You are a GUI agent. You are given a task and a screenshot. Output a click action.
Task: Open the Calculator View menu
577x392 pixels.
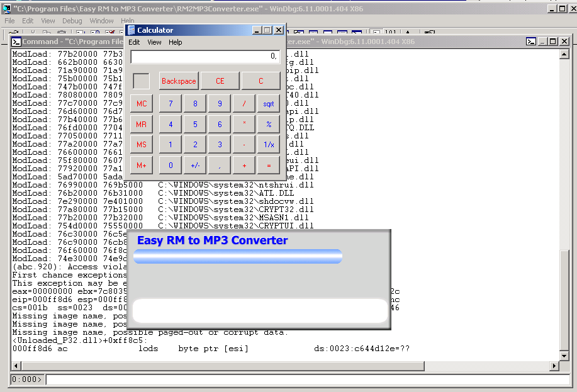[x=154, y=42]
